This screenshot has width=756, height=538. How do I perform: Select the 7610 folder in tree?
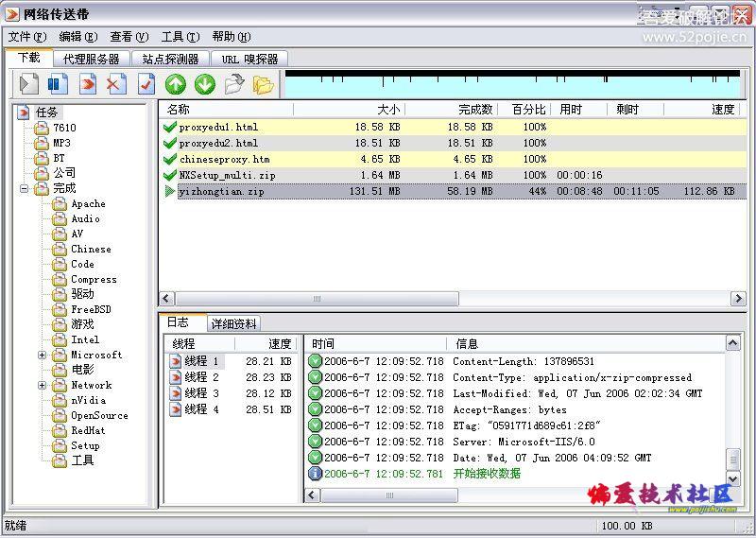56,128
